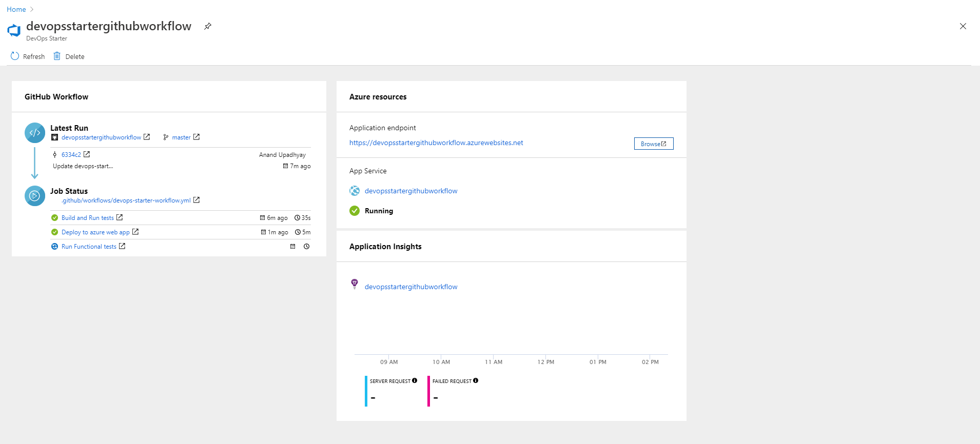This screenshot has height=444, width=980.
Task: Click external link icon beside Run Functional tests
Action: (122, 246)
